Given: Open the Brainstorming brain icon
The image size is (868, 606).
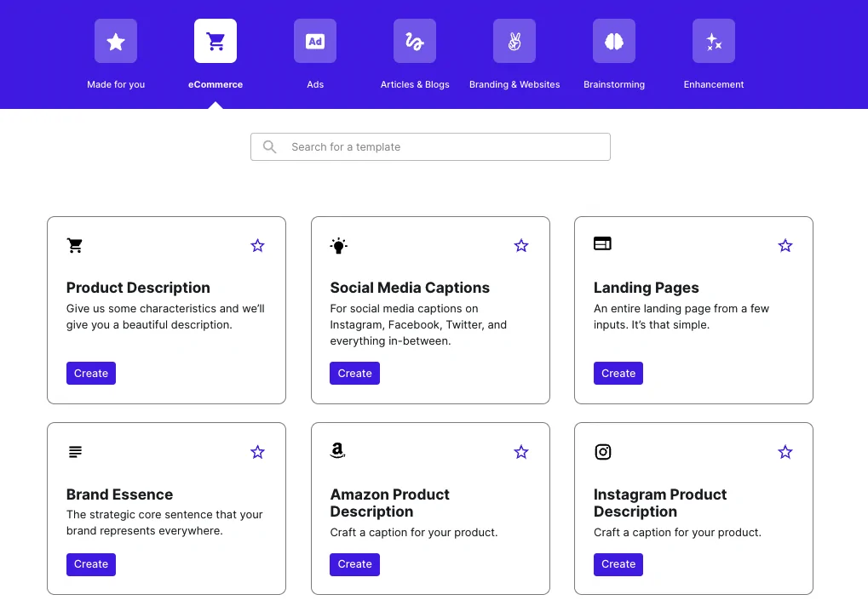Looking at the screenshot, I should [x=614, y=41].
